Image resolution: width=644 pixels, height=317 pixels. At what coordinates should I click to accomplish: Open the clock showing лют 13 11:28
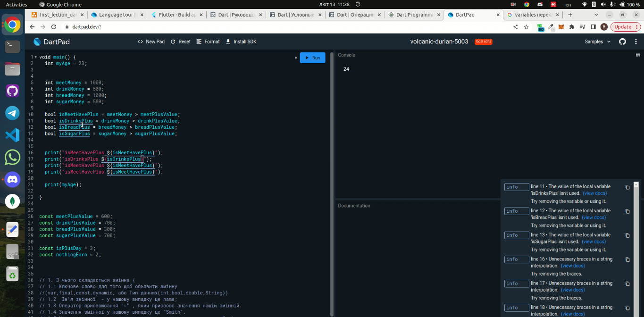(x=335, y=4)
